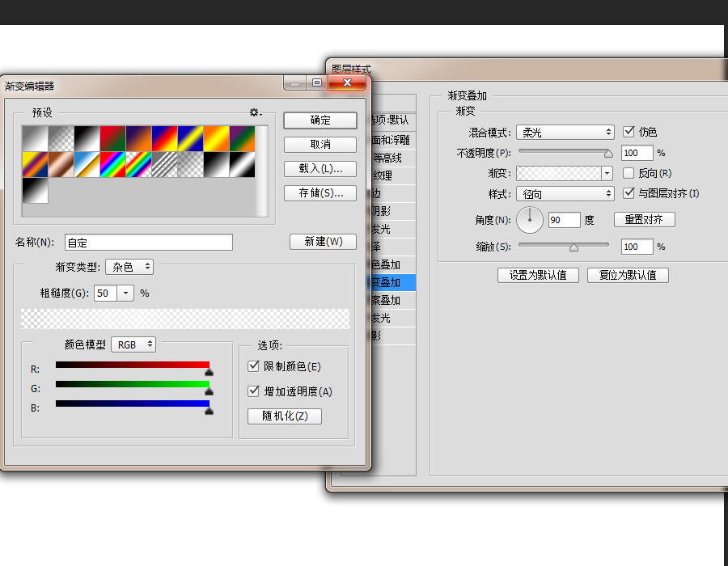Choose the full rainbow spectrum preset
Image resolution: width=728 pixels, height=566 pixels.
[112, 164]
